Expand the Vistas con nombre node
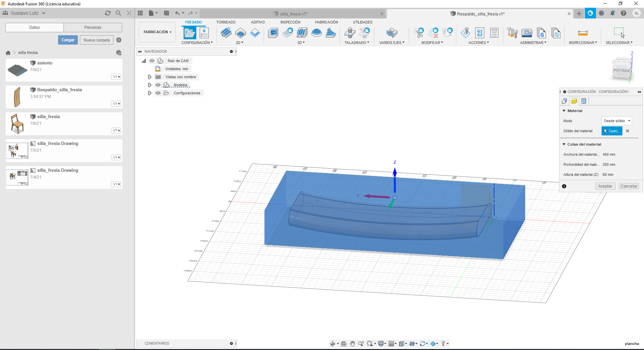The image size is (644, 350). (150, 77)
